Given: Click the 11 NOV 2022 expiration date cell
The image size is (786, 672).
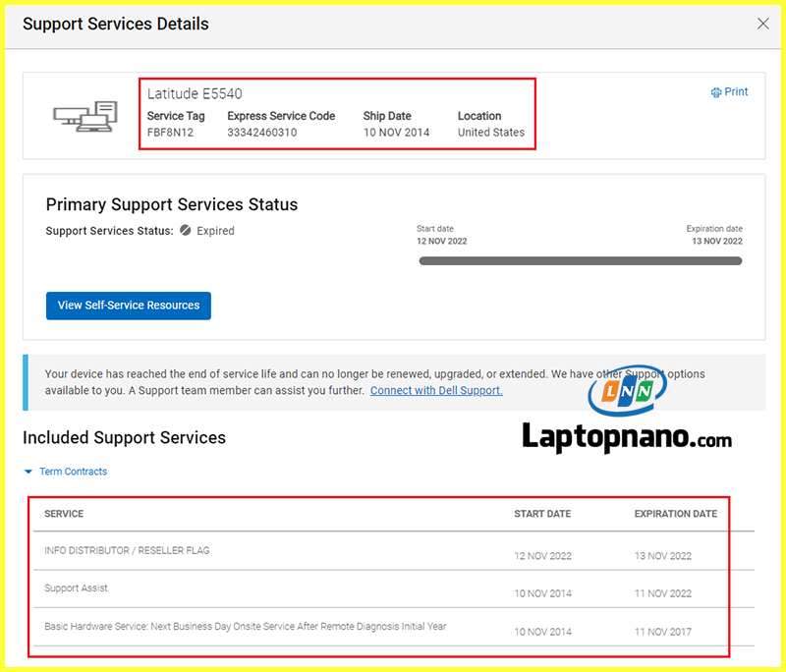Looking at the screenshot, I should (662, 593).
